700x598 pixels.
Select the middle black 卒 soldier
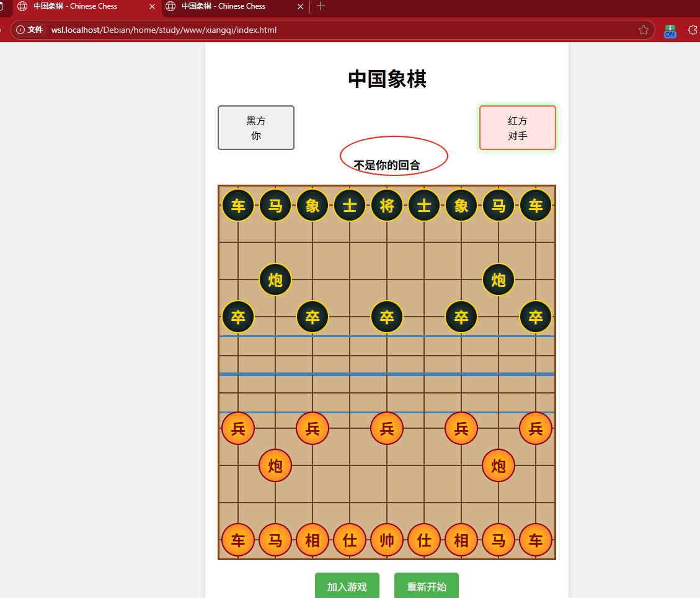[x=387, y=317]
